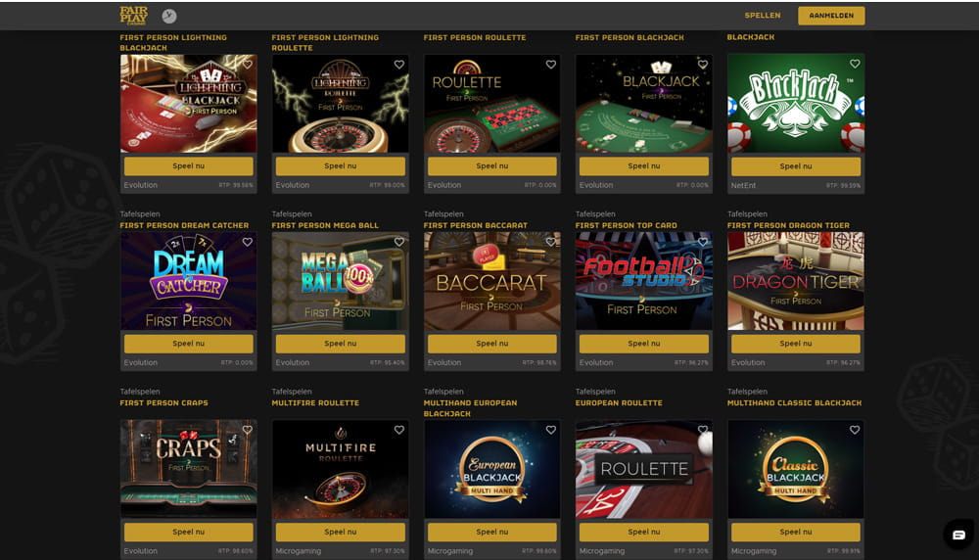The image size is (979, 560).
Task: Click Speel nu for European Roulette
Action: (x=644, y=532)
